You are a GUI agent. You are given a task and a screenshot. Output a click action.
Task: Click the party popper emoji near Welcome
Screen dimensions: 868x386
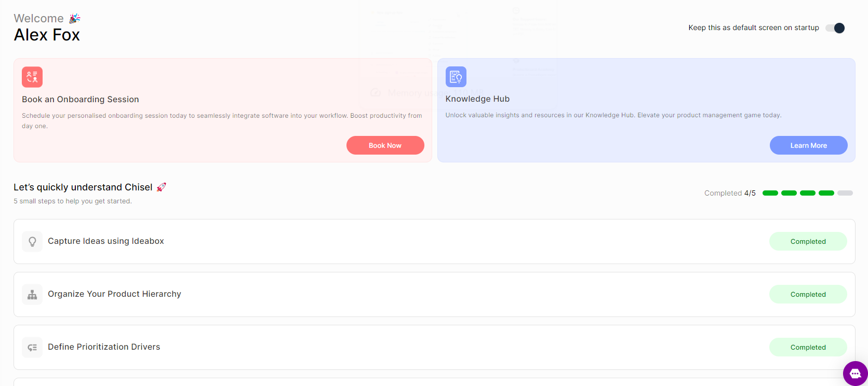pos(75,19)
